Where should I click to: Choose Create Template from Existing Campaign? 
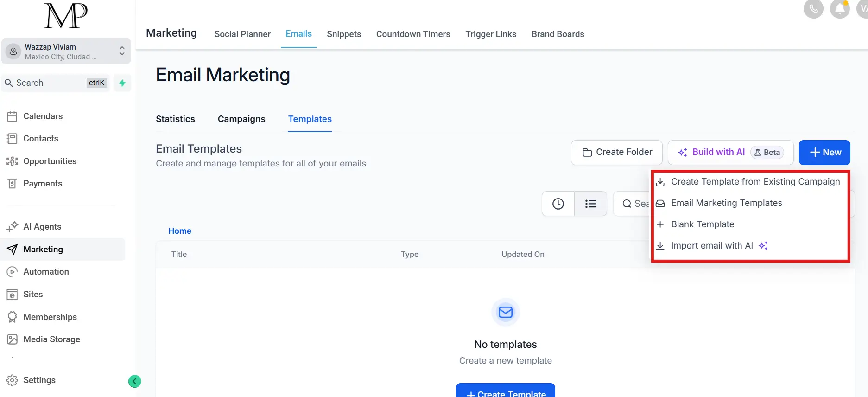coord(749,182)
